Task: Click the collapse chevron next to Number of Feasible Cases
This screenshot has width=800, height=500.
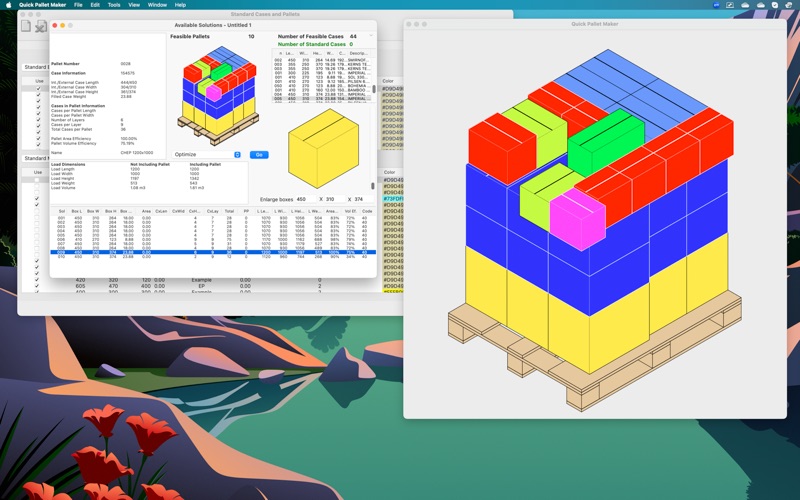Action: [x=371, y=36]
